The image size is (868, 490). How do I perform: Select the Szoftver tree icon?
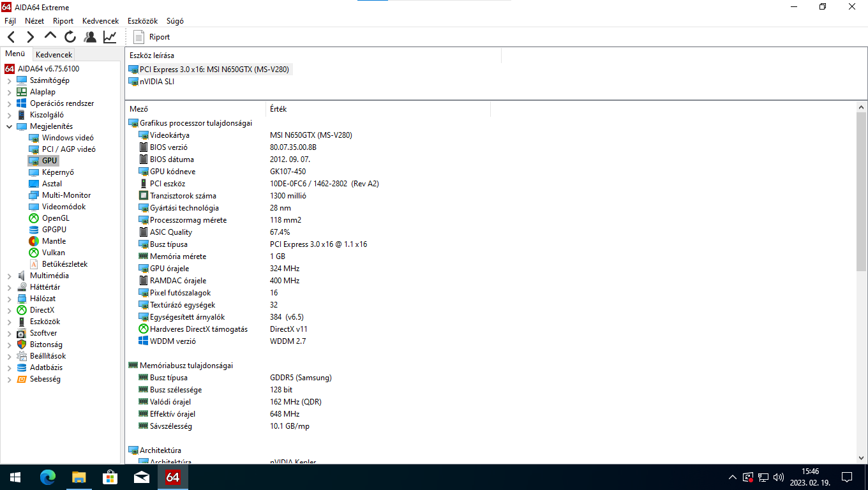point(22,333)
